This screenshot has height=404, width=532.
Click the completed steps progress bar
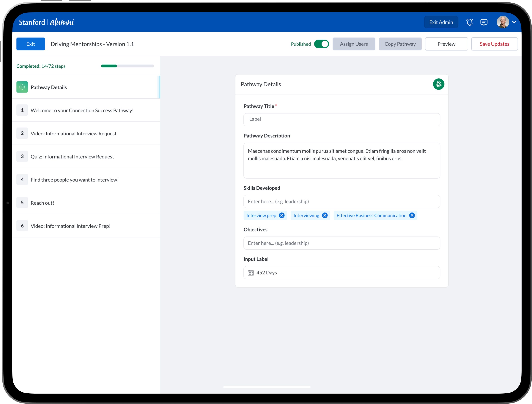click(x=128, y=66)
